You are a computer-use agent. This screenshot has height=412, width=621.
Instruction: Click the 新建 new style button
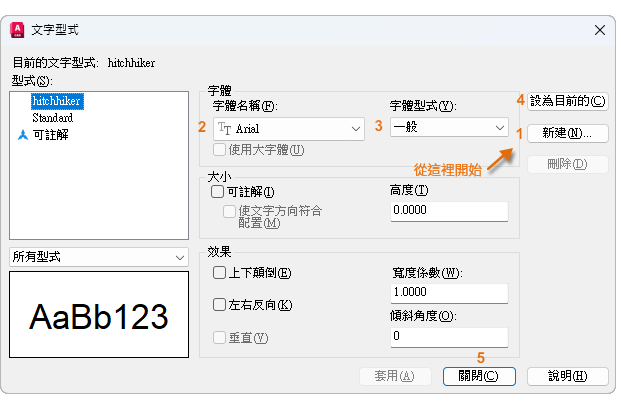point(568,132)
